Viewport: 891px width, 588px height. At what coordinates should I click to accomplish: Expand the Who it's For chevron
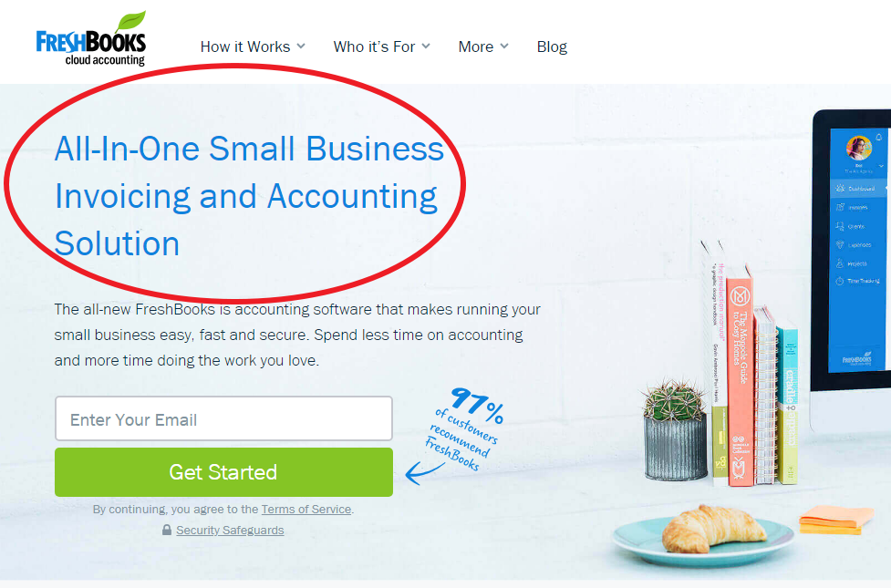click(426, 46)
